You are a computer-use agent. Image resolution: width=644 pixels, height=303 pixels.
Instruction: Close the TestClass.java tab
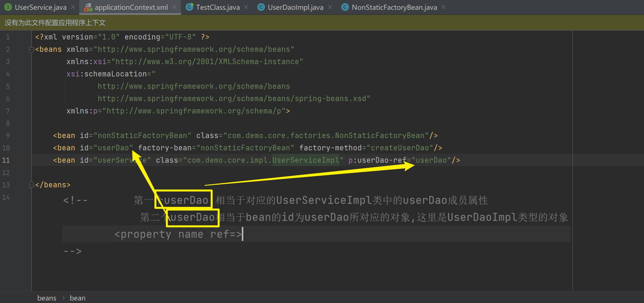click(246, 7)
